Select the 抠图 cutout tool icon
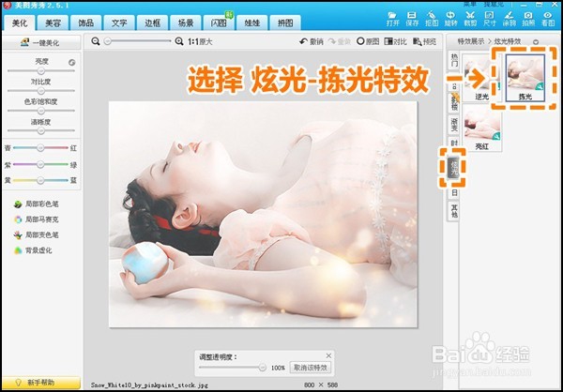This screenshot has height=392, width=563. point(432,19)
